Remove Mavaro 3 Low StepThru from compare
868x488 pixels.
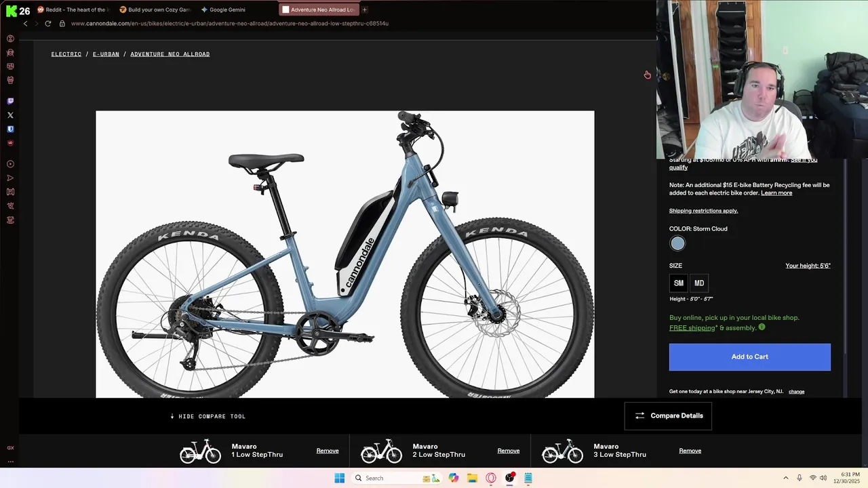point(690,451)
